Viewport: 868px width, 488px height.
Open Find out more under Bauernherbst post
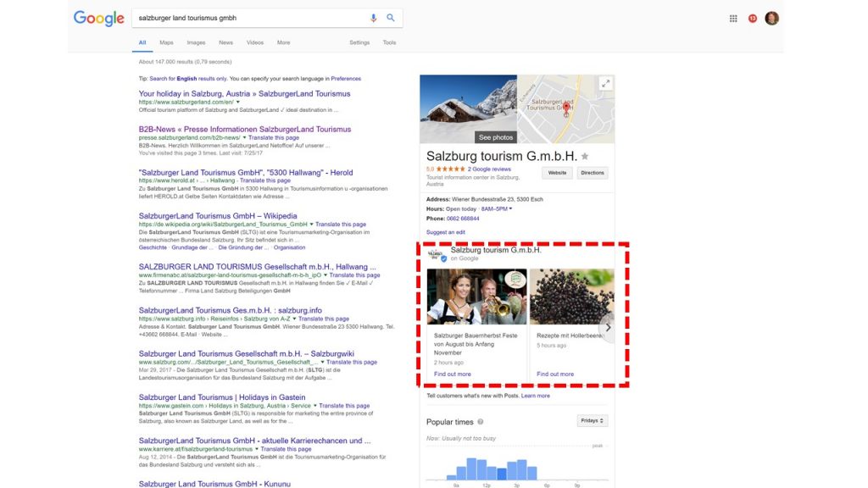pyautogui.click(x=453, y=374)
